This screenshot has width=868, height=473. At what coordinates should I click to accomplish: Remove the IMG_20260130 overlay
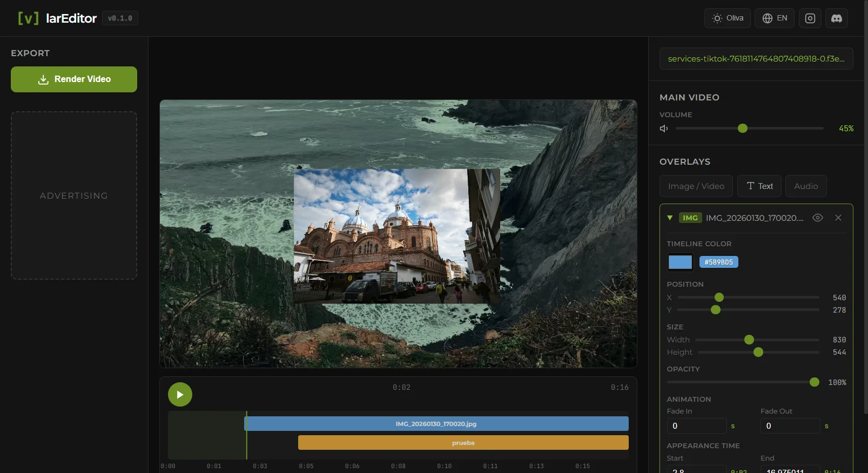pos(838,218)
